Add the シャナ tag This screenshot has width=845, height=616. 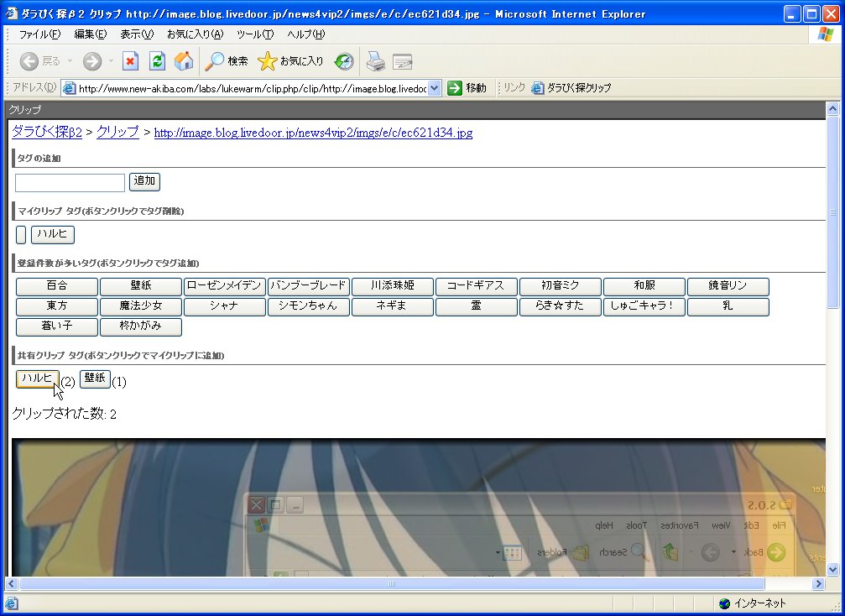point(225,306)
